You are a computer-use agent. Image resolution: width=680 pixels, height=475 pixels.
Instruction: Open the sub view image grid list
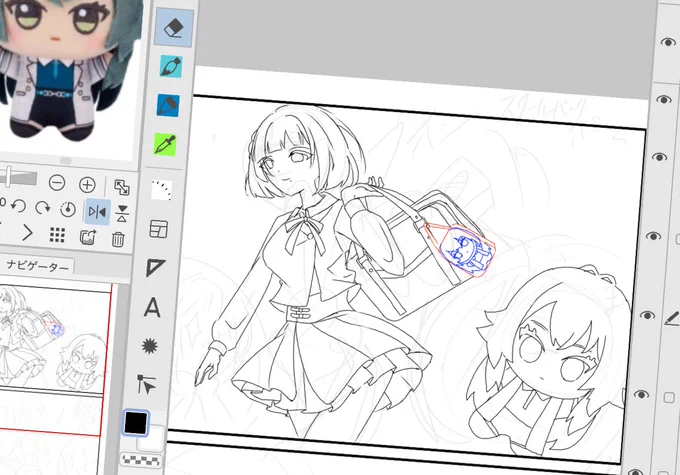(x=57, y=235)
